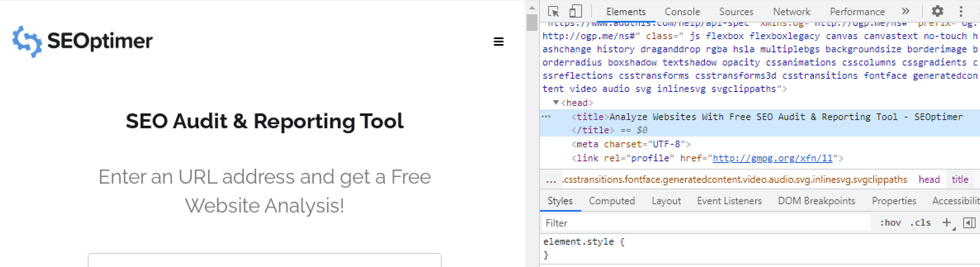This screenshot has width=980, height=267.
Task: Focus the URL input box on SEOptimer page
Action: [264, 260]
